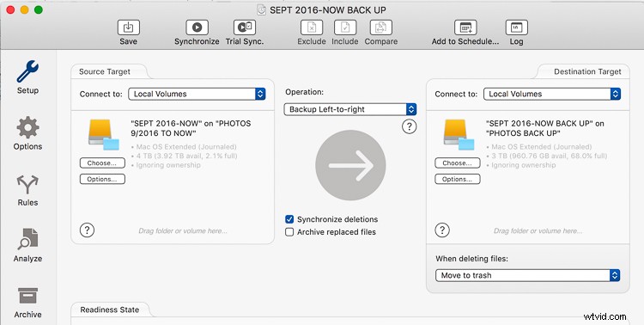Open destination Connect to Local Volumes dropdown
644x325 pixels.
552,94
